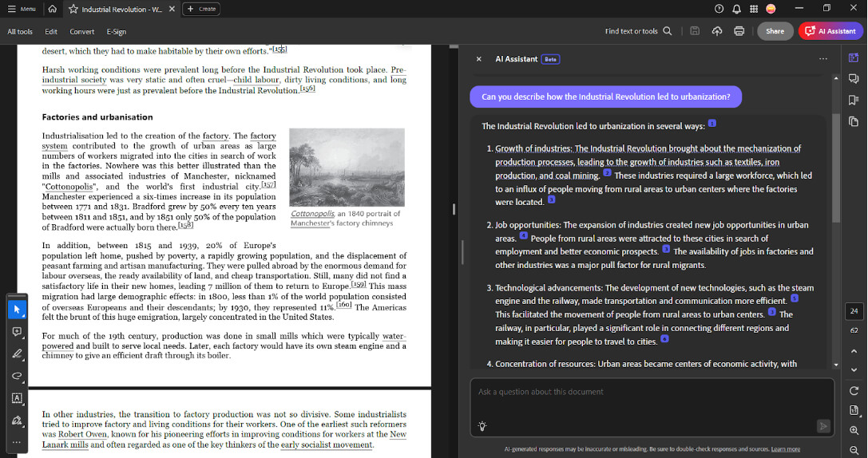Image resolution: width=868 pixels, height=458 pixels.
Task: Create a new document with Create button
Action: [x=201, y=9]
